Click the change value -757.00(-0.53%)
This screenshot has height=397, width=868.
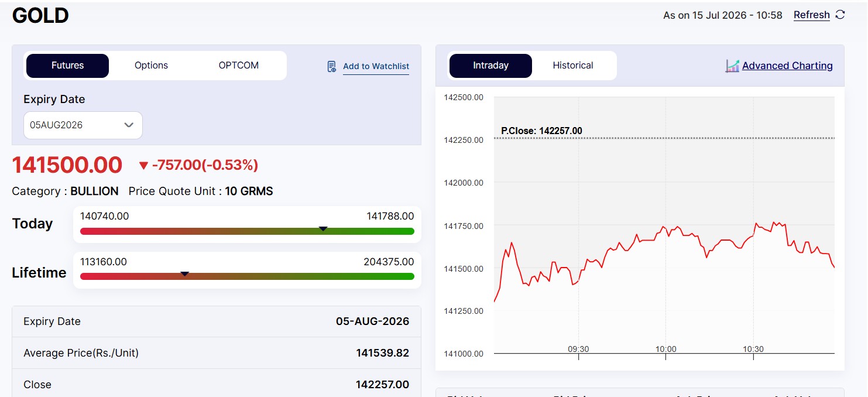coord(205,166)
